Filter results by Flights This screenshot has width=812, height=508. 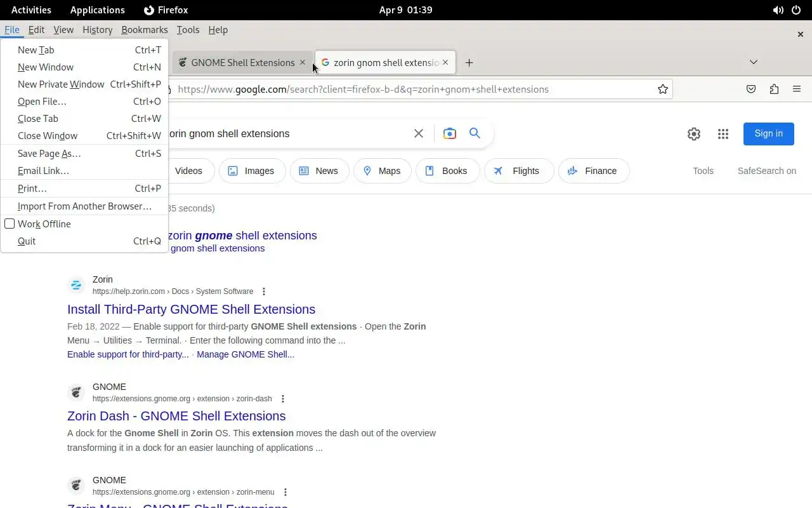(x=519, y=171)
